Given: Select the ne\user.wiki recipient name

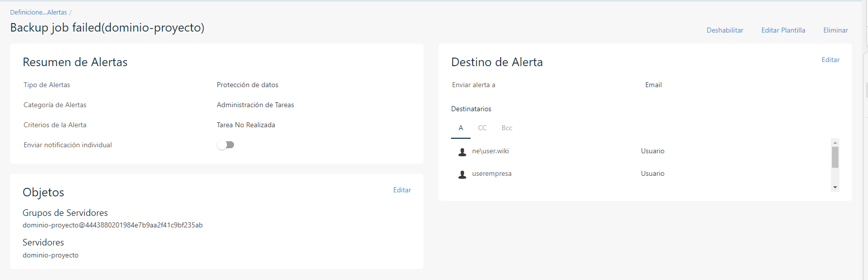Looking at the screenshot, I should pyautogui.click(x=490, y=151).
